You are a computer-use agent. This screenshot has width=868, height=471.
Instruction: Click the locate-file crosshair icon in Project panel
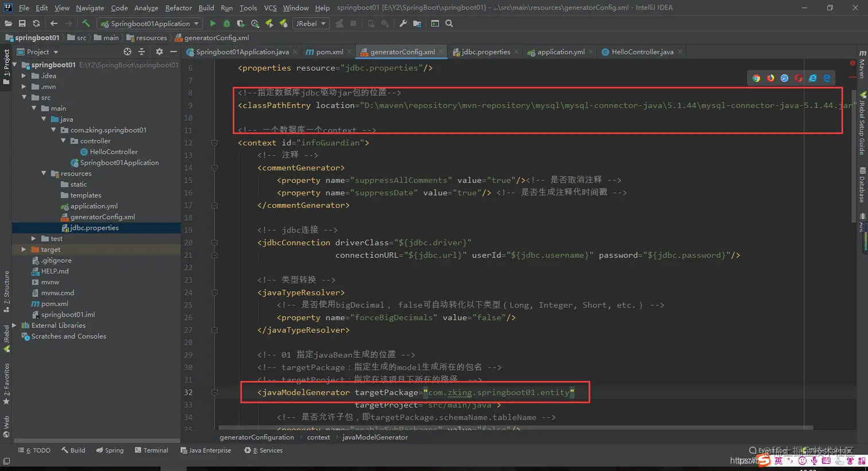(x=127, y=52)
